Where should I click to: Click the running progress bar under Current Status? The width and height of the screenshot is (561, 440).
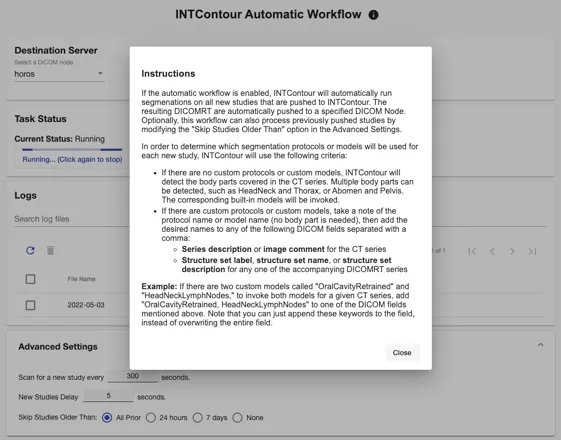point(72,150)
